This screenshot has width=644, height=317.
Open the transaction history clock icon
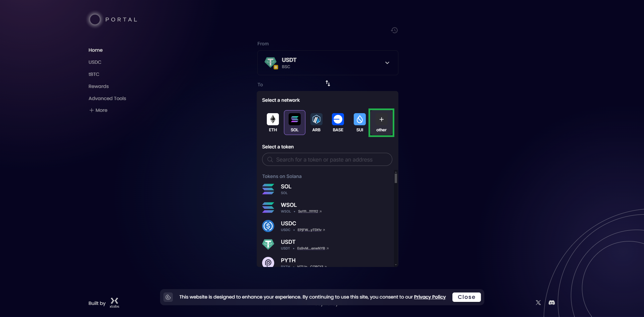394,30
